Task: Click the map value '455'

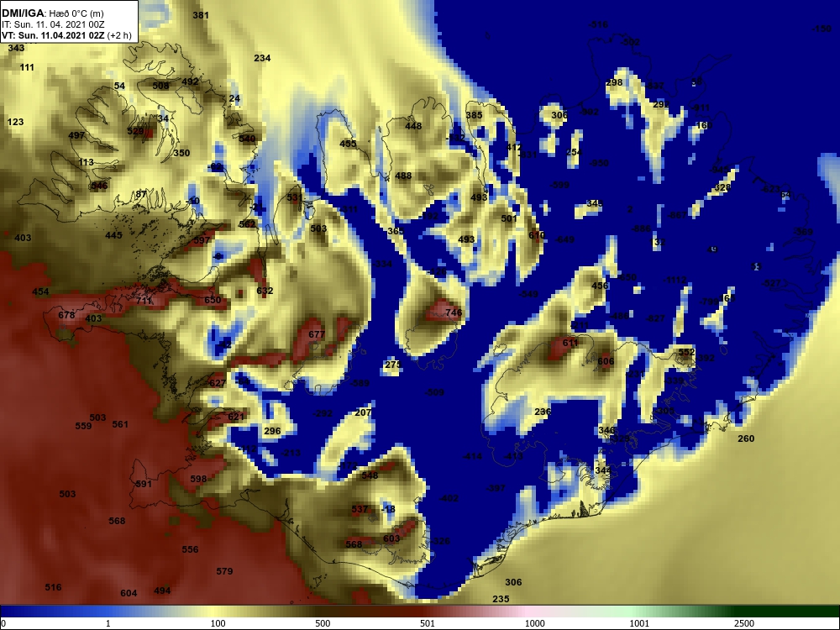Action: coord(348,144)
